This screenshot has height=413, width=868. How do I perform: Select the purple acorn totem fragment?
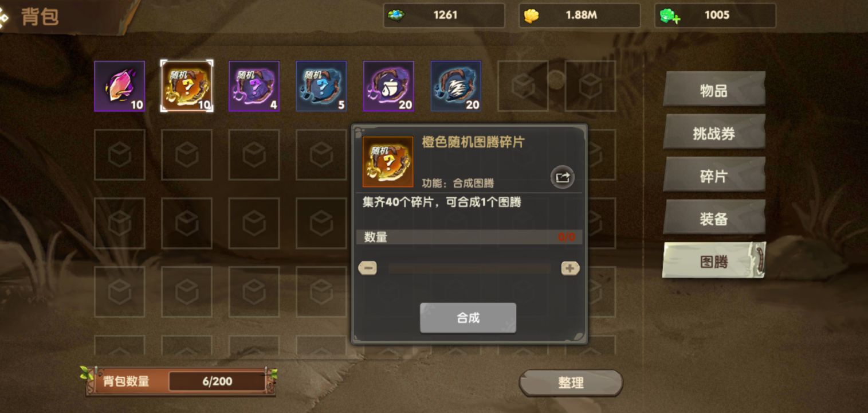point(388,86)
